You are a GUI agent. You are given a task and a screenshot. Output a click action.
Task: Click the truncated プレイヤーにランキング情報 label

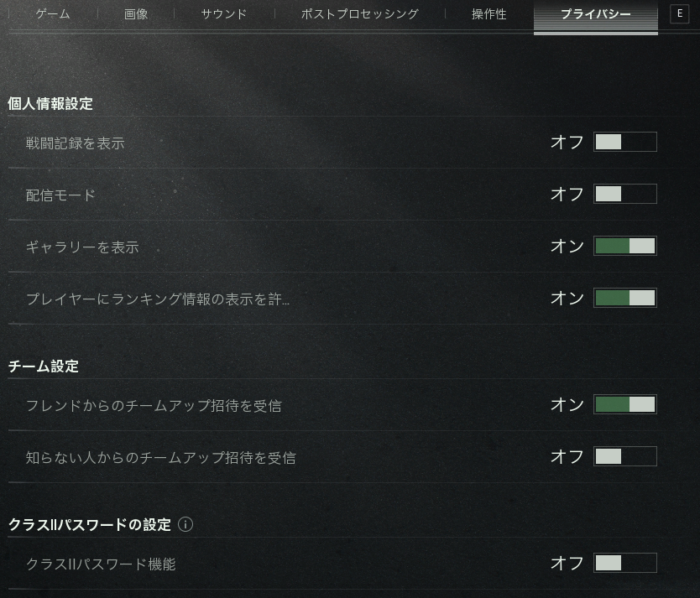pyautogui.click(x=158, y=299)
